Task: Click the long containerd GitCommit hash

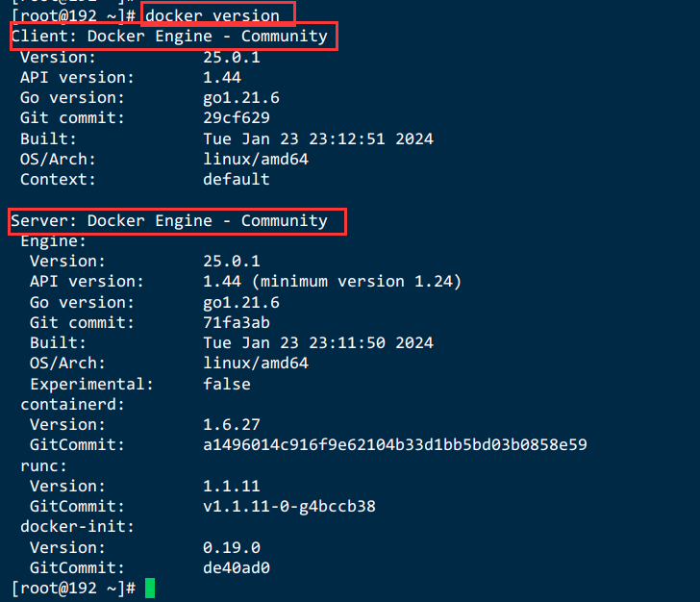Action: click(395, 445)
